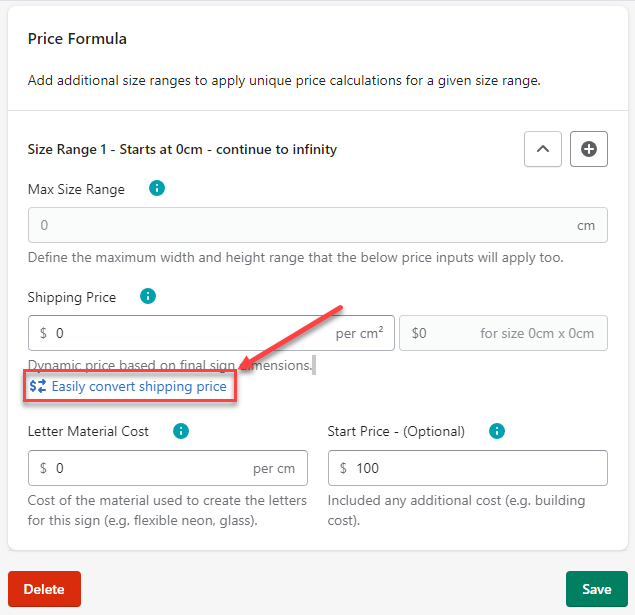The width and height of the screenshot is (635, 615).
Task: Add a new size range with plus icon
Action: [x=589, y=149]
